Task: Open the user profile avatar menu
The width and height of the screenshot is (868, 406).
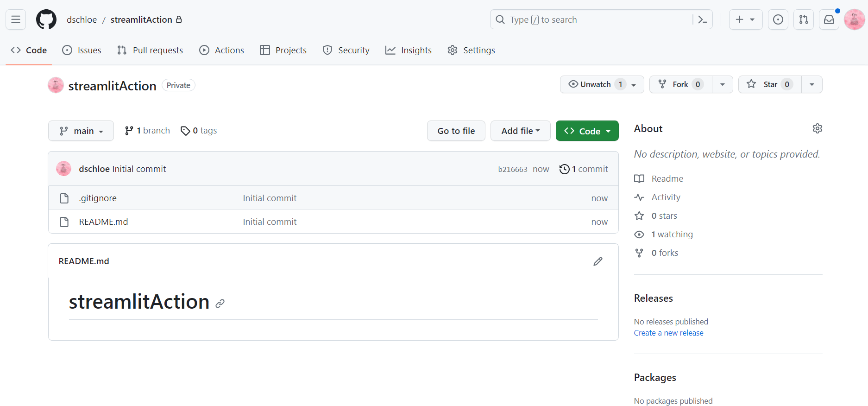Action: tap(855, 19)
